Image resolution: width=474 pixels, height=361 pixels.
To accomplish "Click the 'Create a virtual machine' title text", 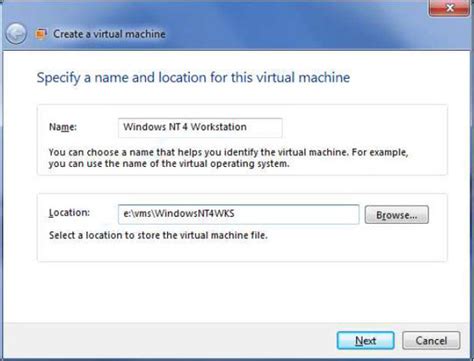I will pos(109,34).
